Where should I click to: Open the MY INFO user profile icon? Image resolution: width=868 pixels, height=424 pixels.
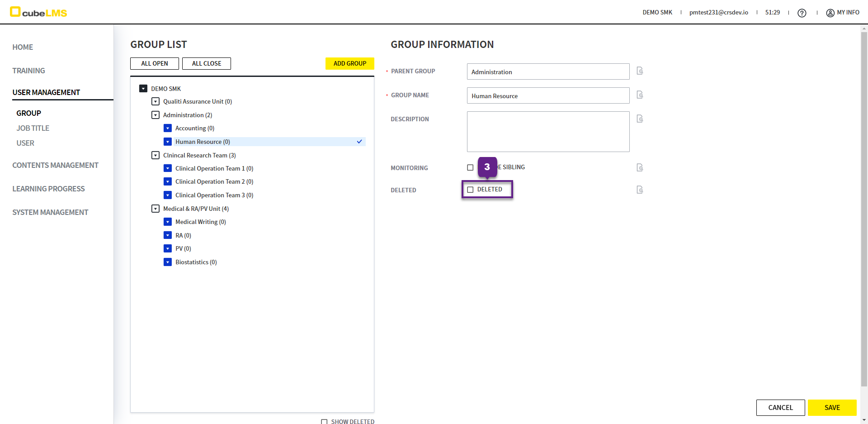(x=830, y=13)
